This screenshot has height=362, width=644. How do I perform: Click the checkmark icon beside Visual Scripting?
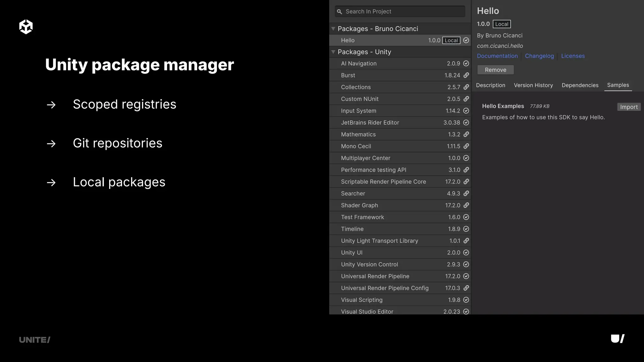466,300
